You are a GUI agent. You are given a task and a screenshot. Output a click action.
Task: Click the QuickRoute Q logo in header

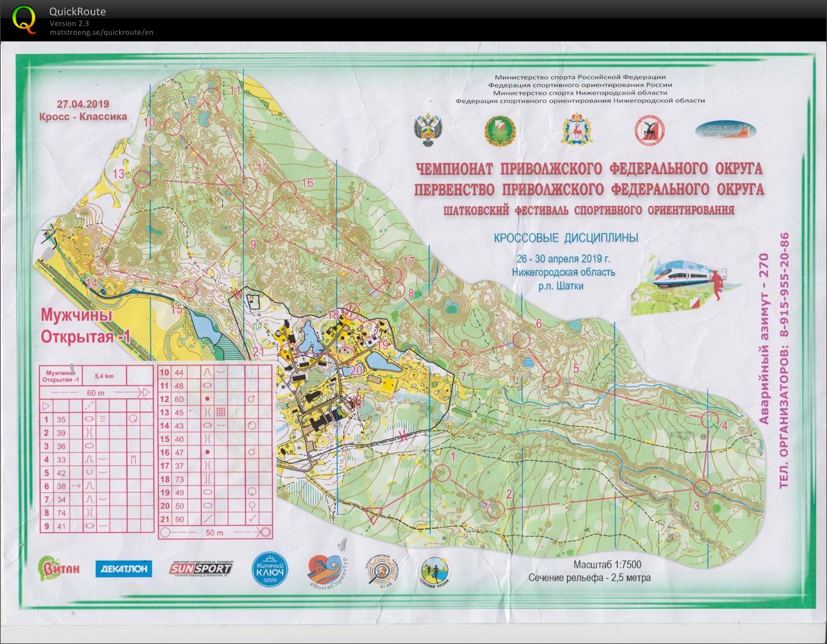tap(24, 19)
